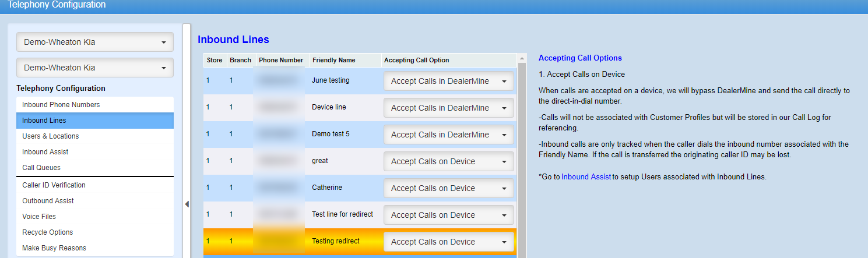Navigate to Outbound Assist

48,201
